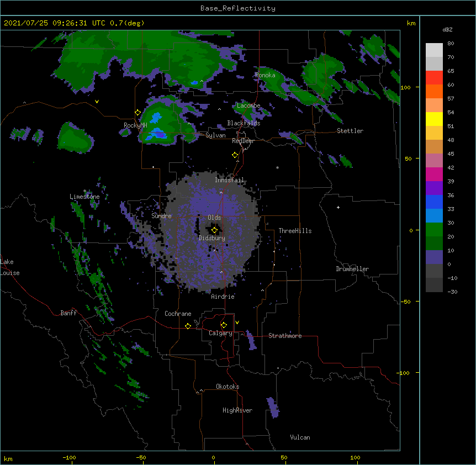
Task: Pick the 39–42 dBZ magenta swatch
Action: [434, 174]
